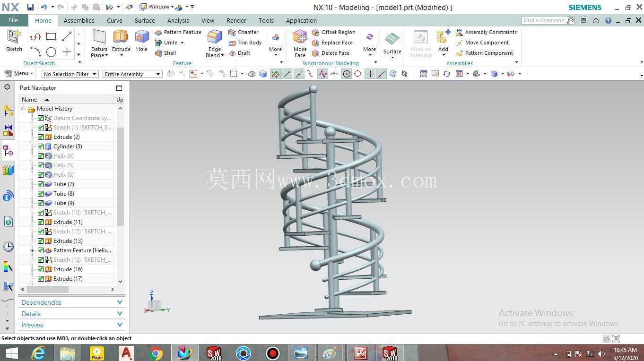The image size is (644, 361).
Task: Select the Profile sketch tool
Action: [35, 36]
